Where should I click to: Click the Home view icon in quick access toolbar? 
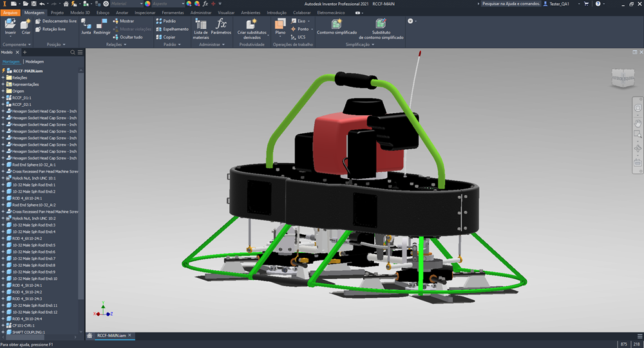point(66,4)
